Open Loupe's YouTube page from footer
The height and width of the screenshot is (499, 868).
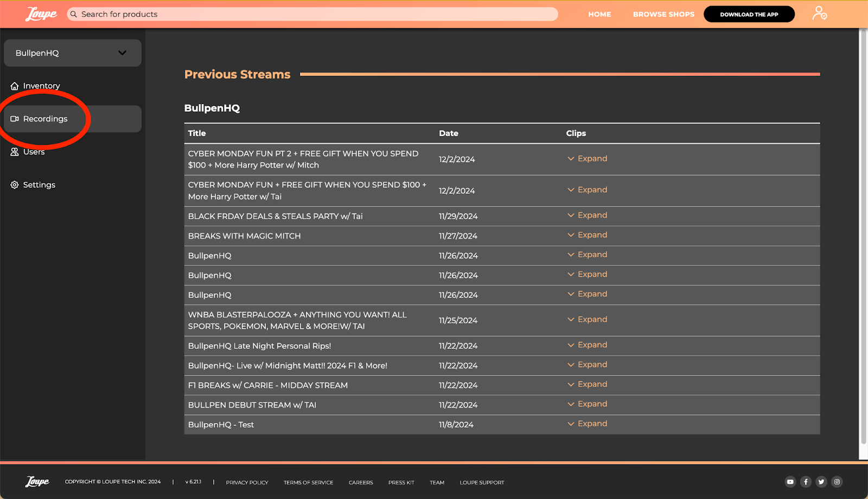(790, 482)
